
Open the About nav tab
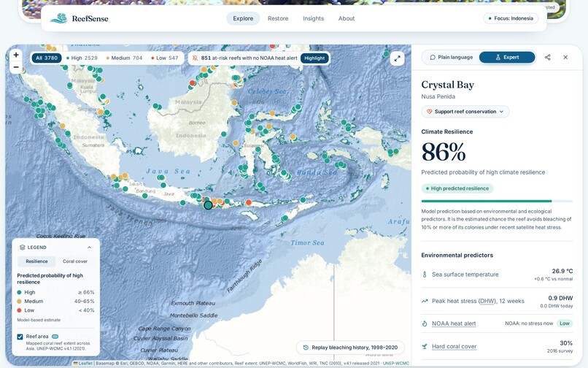click(x=347, y=18)
